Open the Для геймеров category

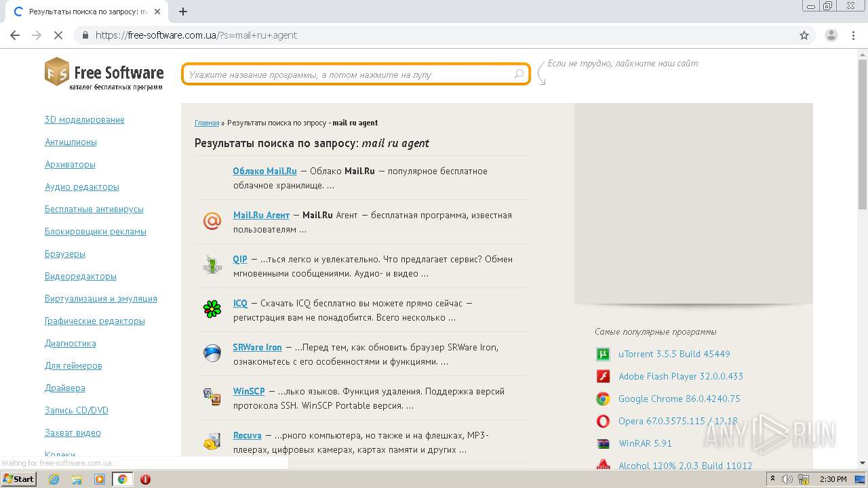(73, 365)
